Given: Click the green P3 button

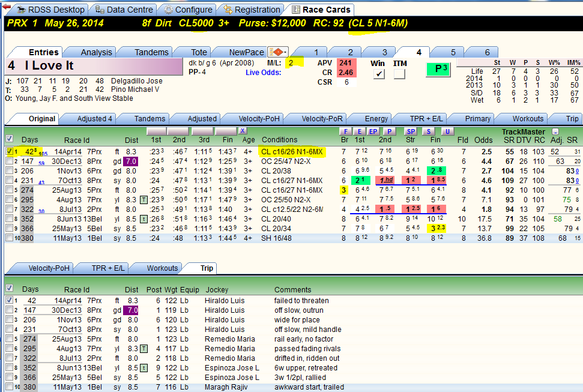Looking at the screenshot, I should 438,69.
